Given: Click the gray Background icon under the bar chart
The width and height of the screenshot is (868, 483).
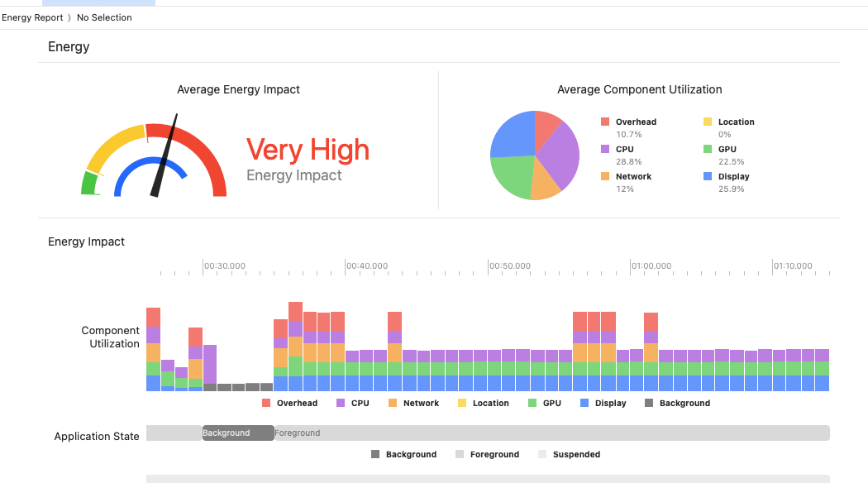Looking at the screenshot, I should pyautogui.click(x=648, y=403).
